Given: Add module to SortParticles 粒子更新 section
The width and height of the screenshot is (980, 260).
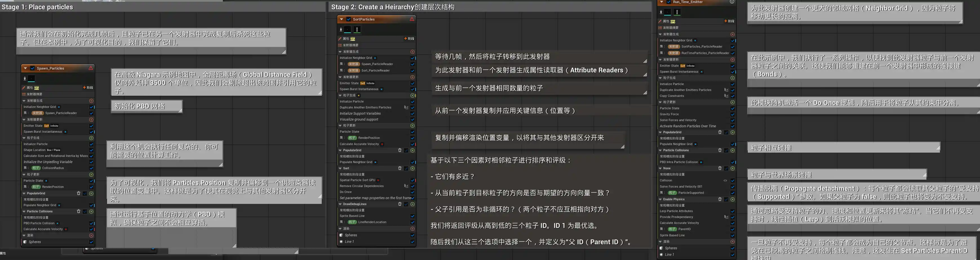Looking at the screenshot, I should [x=413, y=126].
